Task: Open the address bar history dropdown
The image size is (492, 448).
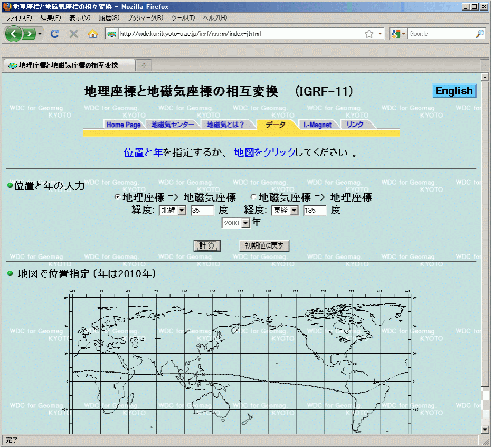Action: click(x=380, y=34)
